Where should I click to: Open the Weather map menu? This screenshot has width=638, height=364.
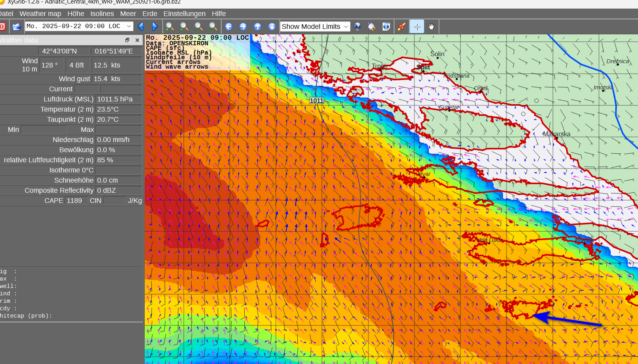(40, 14)
